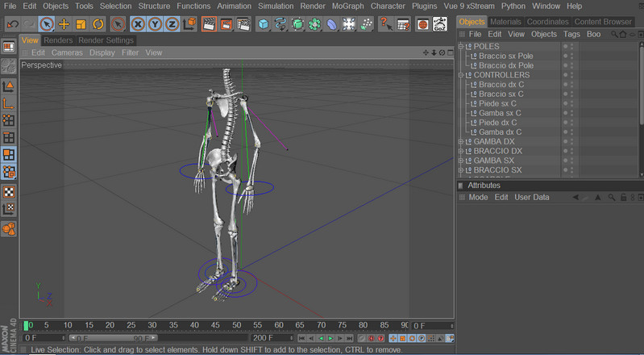Toggle X axis lock
Screen dimensions: 644x355
[139, 24]
